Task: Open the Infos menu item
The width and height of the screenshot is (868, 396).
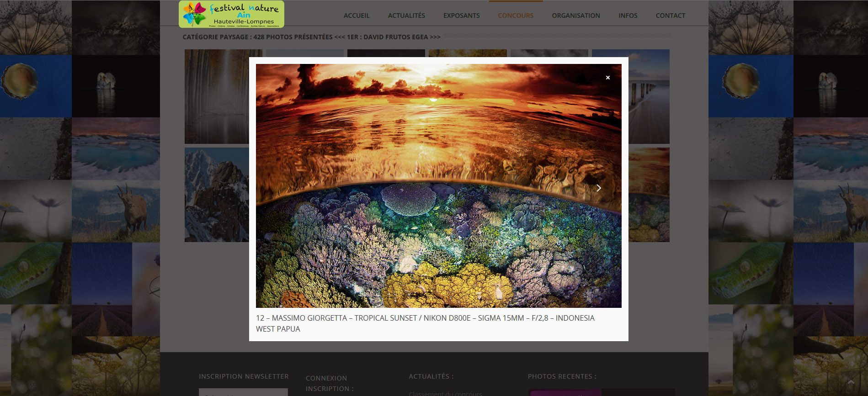Action: tap(628, 16)
